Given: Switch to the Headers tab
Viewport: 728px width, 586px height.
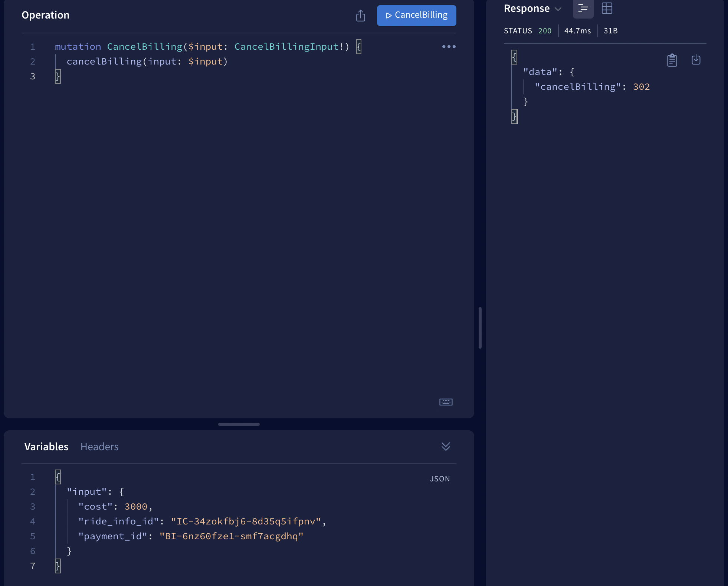Looking at the screenshot, I should point(99,447).
